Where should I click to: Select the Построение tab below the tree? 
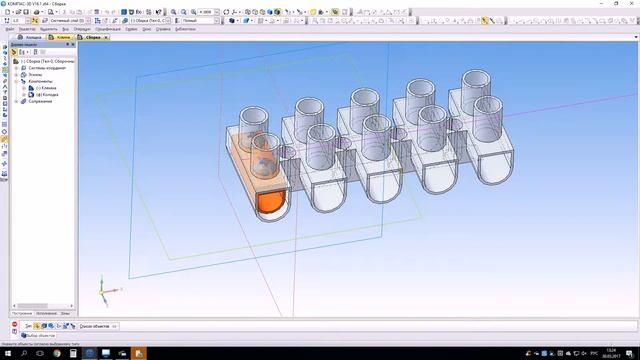pos(22,313)
